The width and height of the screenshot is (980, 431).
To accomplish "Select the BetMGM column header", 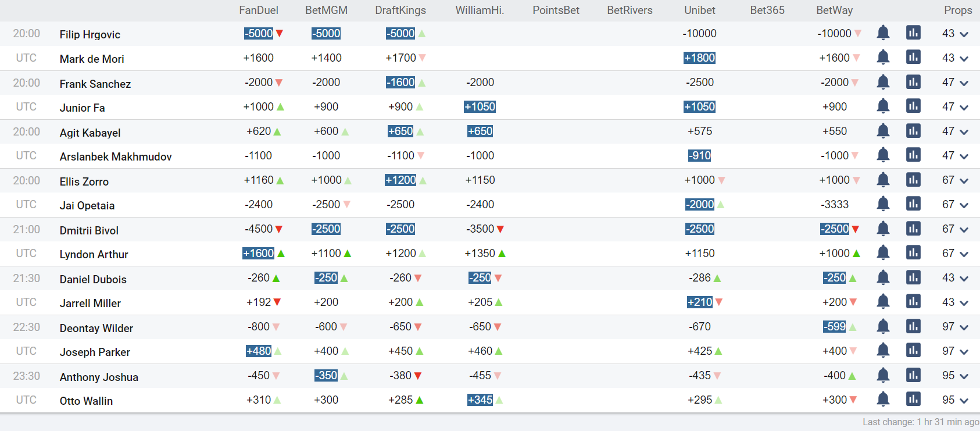I will coord(326,10).
